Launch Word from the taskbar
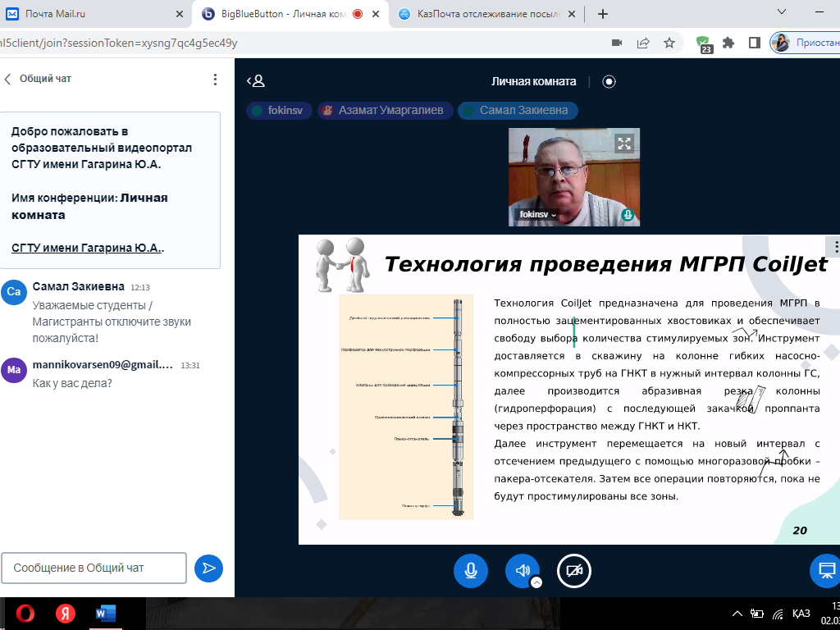Screen dimensions: 840x630 (x=106, y=613)
